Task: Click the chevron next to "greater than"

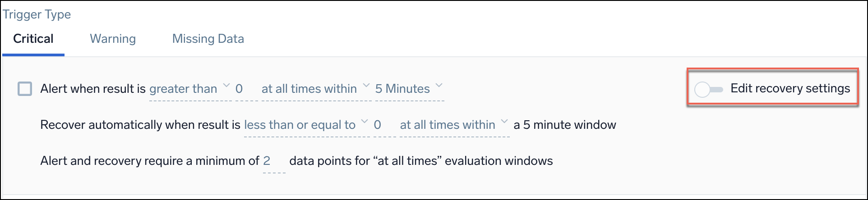Action: (x=226, y=86)
